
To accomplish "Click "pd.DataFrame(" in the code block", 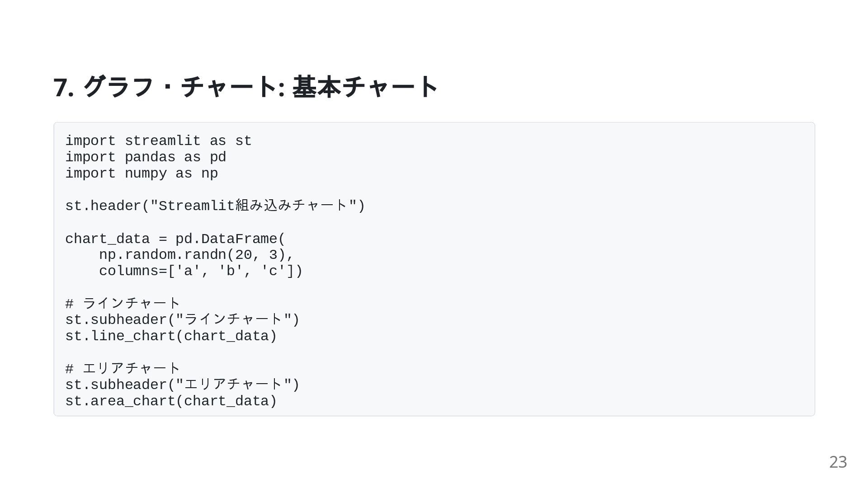I will [230, 239].
